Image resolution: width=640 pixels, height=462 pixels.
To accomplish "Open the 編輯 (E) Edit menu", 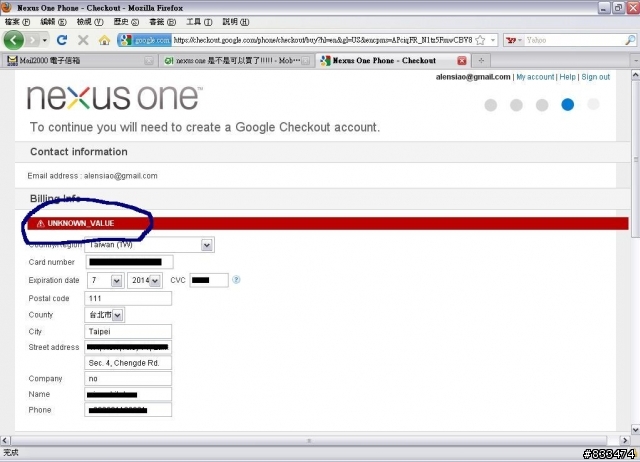I will click(53, 22).
